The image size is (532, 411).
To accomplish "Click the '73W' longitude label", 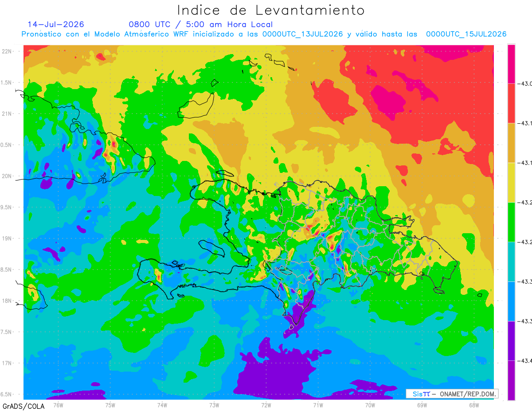I will (x=214, y=405).
